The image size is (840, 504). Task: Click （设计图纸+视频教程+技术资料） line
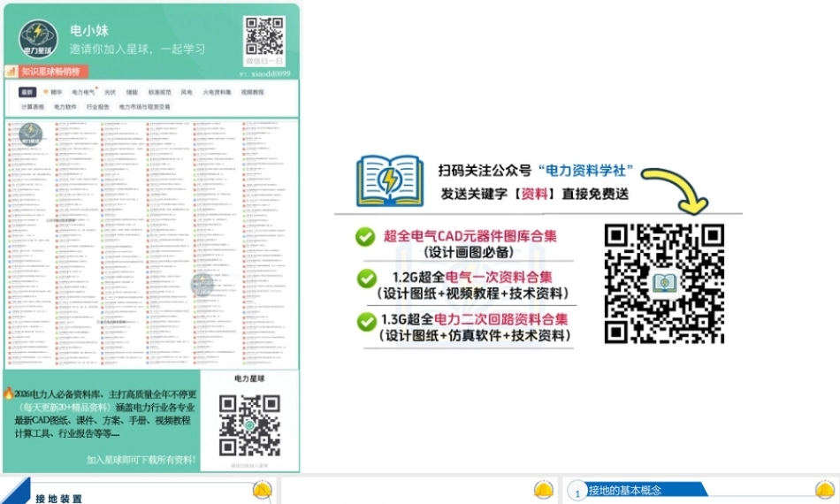click(472, 294)
